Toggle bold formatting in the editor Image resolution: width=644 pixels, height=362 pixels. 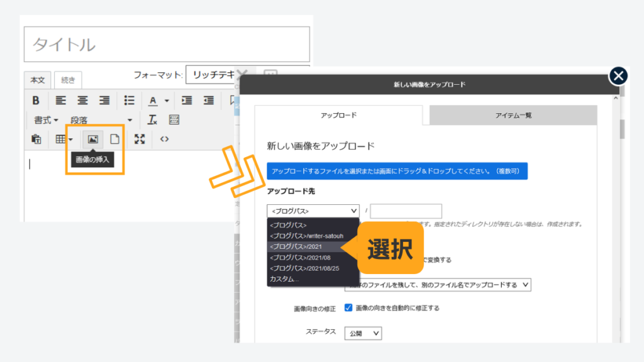[x=36, y=101]
